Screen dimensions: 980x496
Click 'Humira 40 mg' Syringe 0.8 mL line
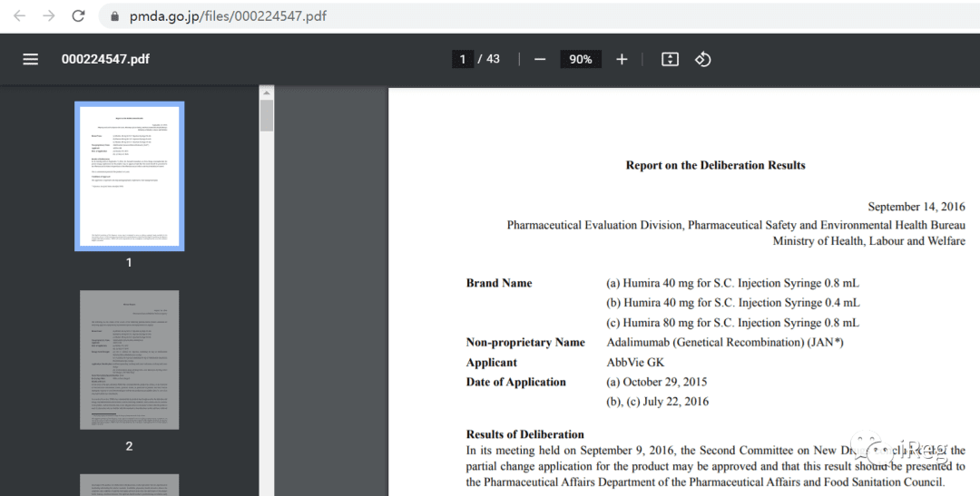click(732, 283)
